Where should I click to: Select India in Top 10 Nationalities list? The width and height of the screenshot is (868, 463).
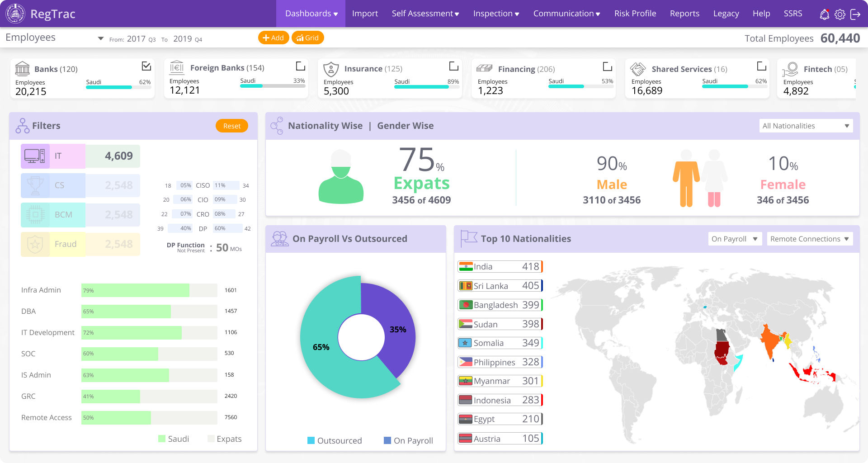pos(500,267)
